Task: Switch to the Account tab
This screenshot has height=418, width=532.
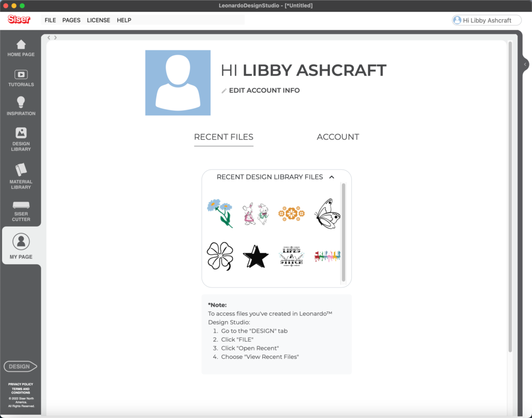Action: coord(338,137)
